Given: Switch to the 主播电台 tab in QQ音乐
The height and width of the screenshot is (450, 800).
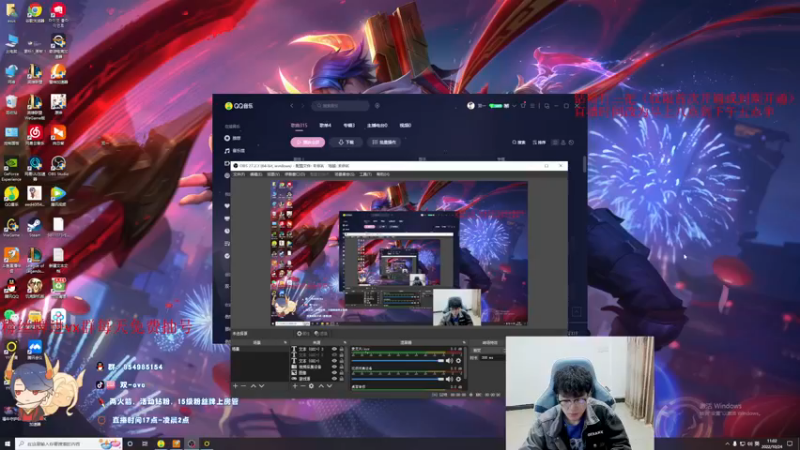Looking at the screenshot, I should tap(377, 126).
